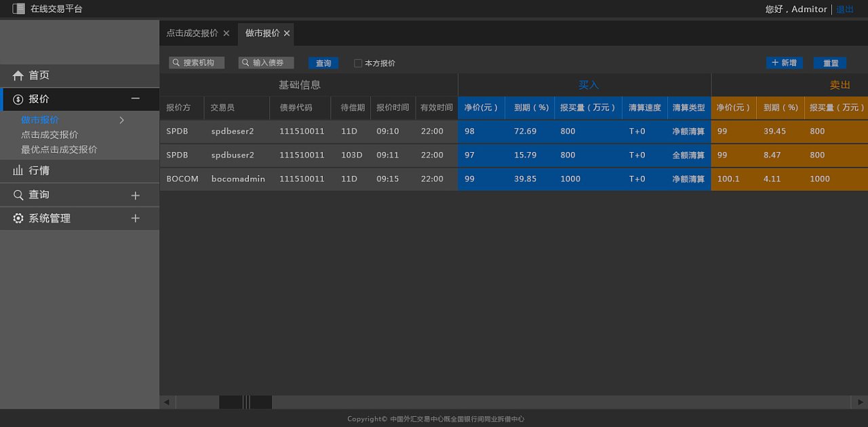Click the 卖出 section header
Viewport: 868px width, 427px height.
point(840,85)
